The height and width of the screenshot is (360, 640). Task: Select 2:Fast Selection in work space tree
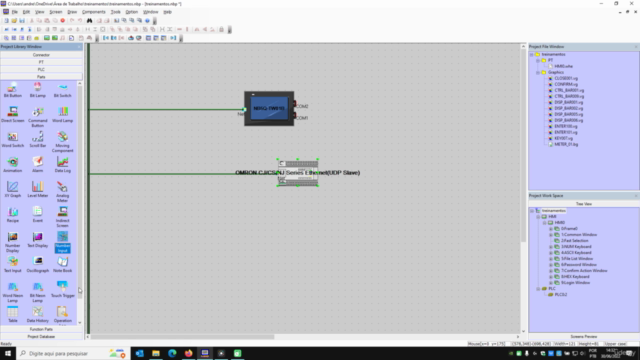574,241
